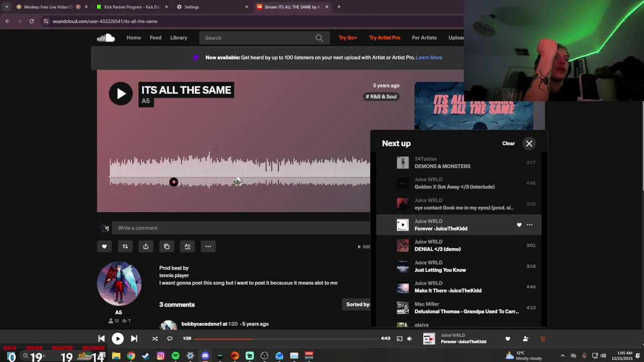Open File Explorer from taskbar
The height and width of the screenshot is (362, 644).
116,355
